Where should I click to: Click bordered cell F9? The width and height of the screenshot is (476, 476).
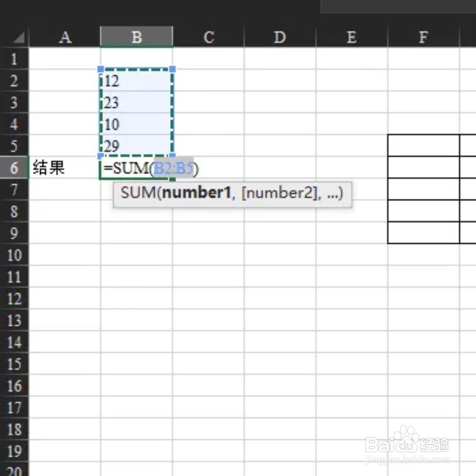pos(424,233)
